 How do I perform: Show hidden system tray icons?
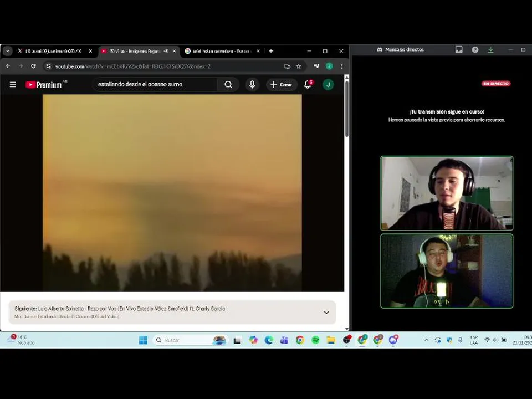(427, 340)
